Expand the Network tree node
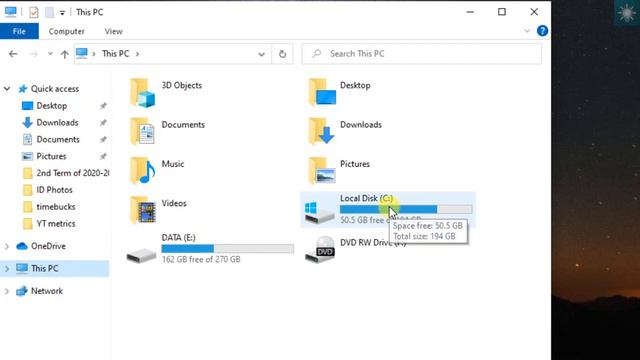This screenshot has height=360, width=640. pos(7,291)
